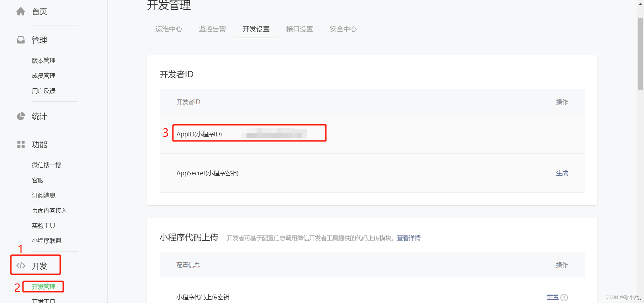Open the 统计 sidebar section
This screenshot has height=303, width=644.
pyautogui.click(x=39, y=116)
